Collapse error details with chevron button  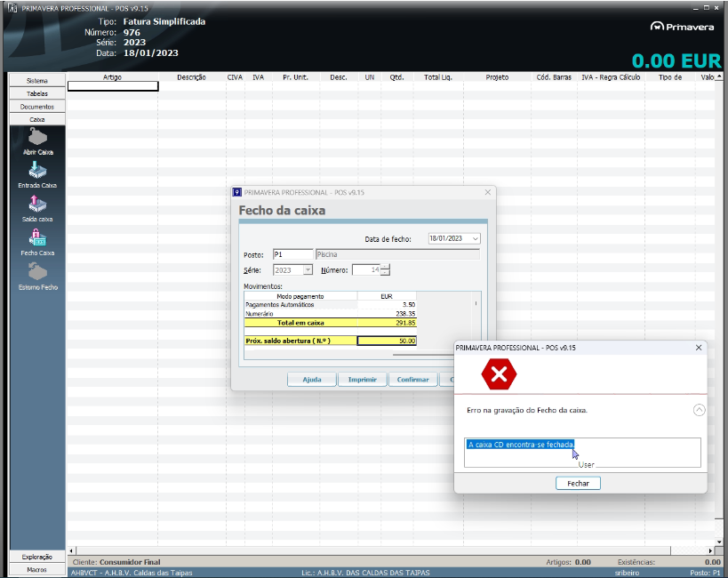click(699, 410)
